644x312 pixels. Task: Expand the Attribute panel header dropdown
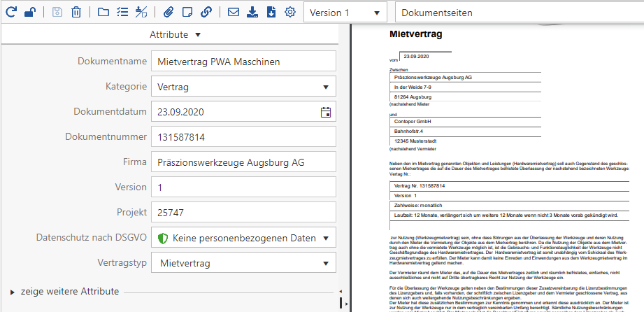pyautogui.click(x=175, y=34)
